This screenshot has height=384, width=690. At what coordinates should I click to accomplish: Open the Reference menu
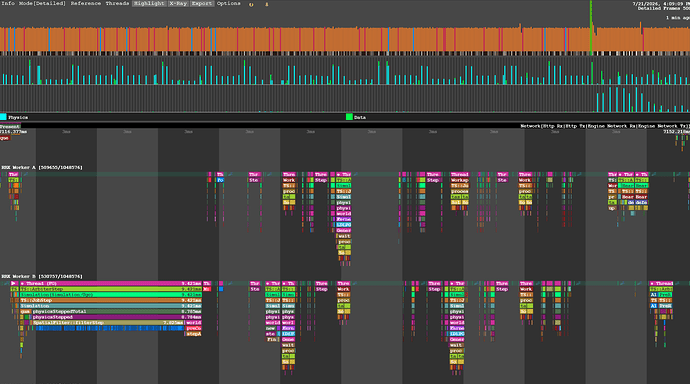86,3
